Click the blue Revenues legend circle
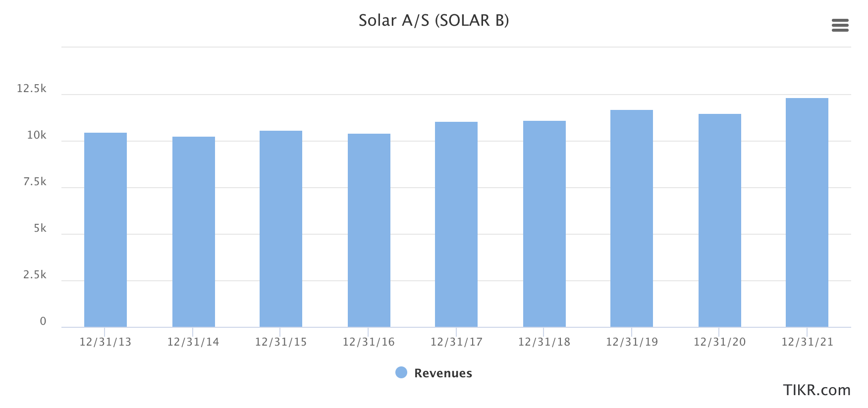This screenshot has width=868, height=408. pyautogui.click(x=401, y=372)
